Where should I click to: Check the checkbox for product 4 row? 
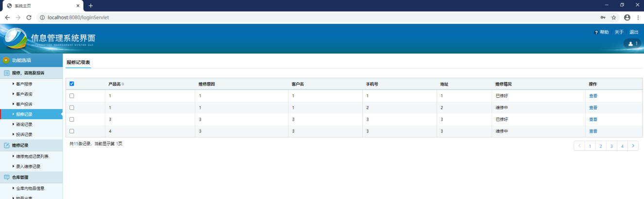(x=72, y=131)
